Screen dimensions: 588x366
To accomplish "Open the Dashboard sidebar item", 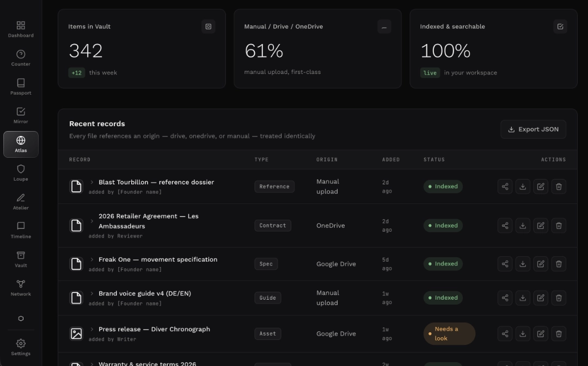I will pos(21,29).
